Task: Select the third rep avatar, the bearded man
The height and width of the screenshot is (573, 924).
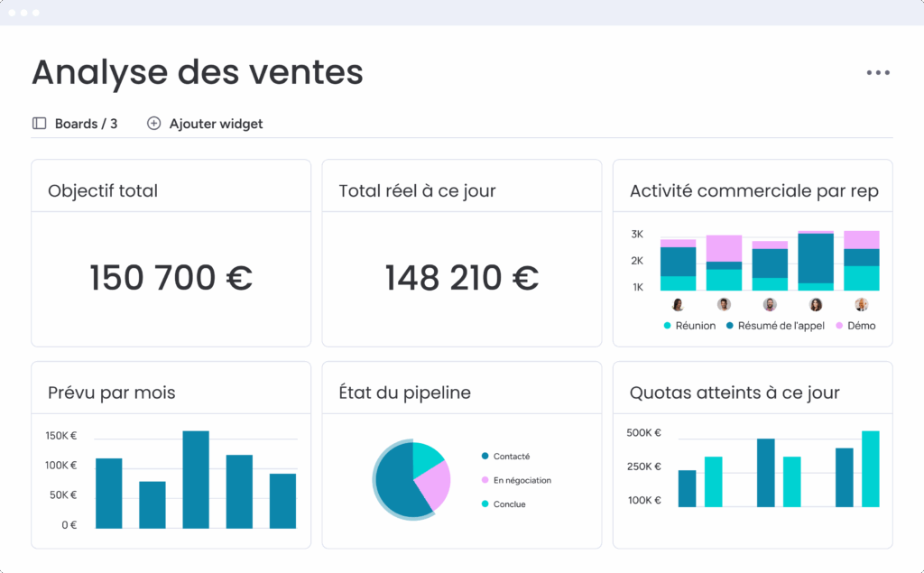Action: click(770, 305)
